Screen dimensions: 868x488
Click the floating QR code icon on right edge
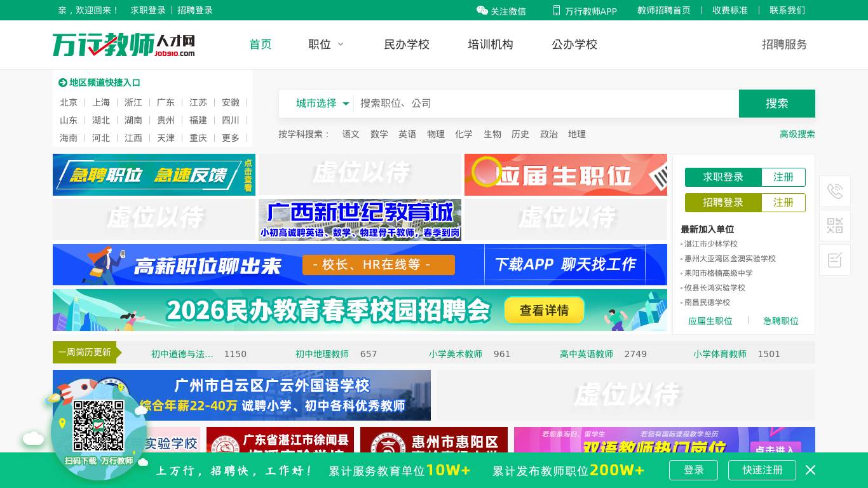(x=834, y=226)
